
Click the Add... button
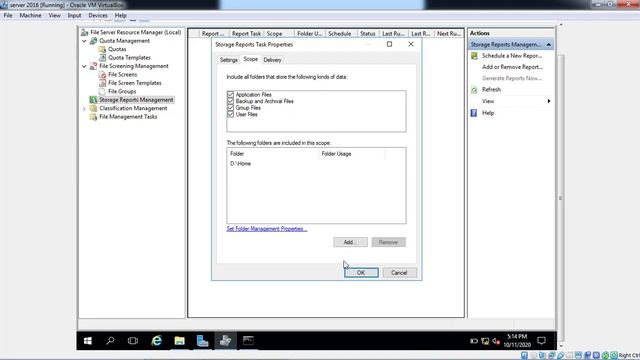pyautogui.click(x=350, y=242)
